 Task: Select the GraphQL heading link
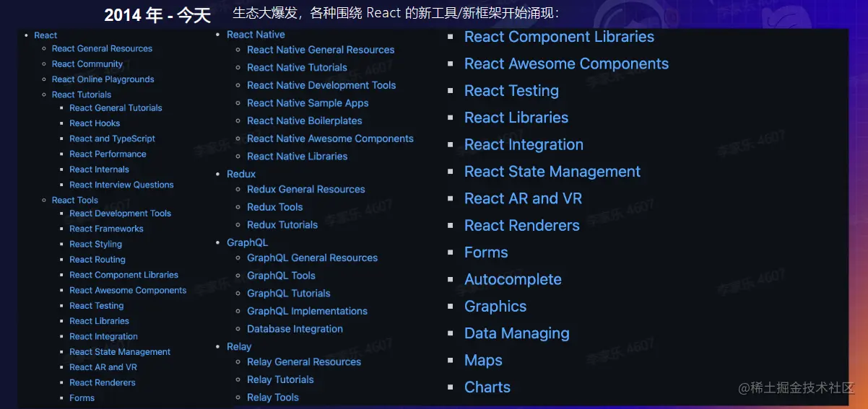point(247,242)
